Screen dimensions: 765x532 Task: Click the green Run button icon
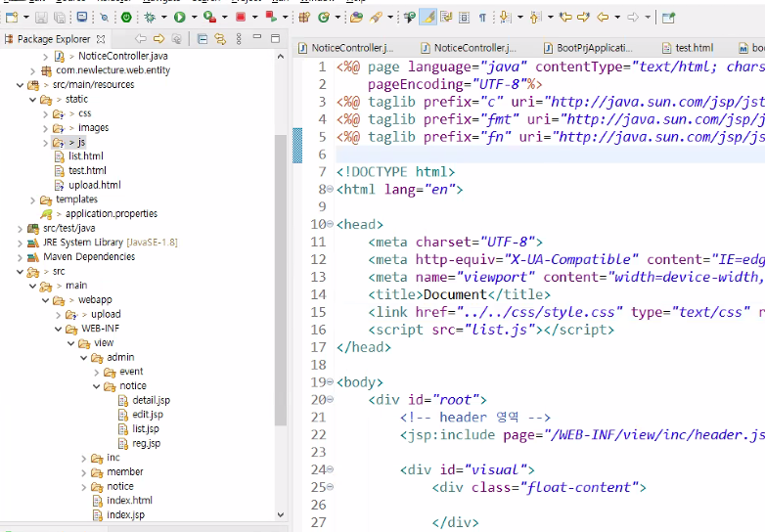[180, 18]
